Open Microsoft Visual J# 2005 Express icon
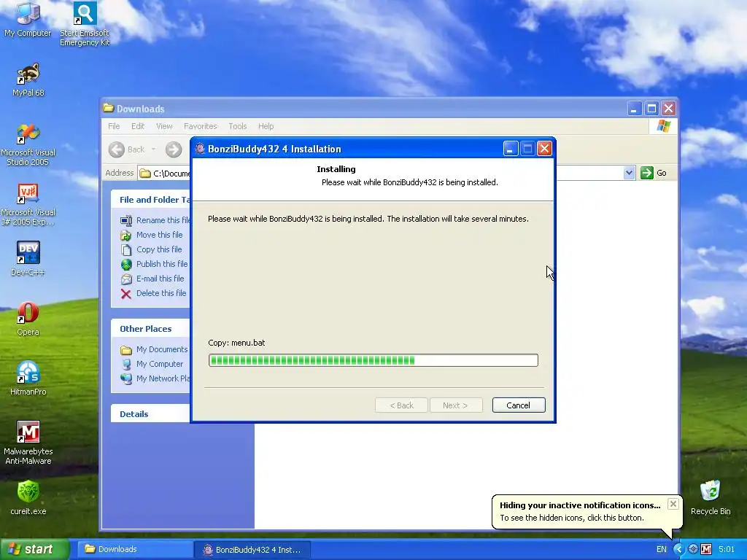 coord(28,204)
